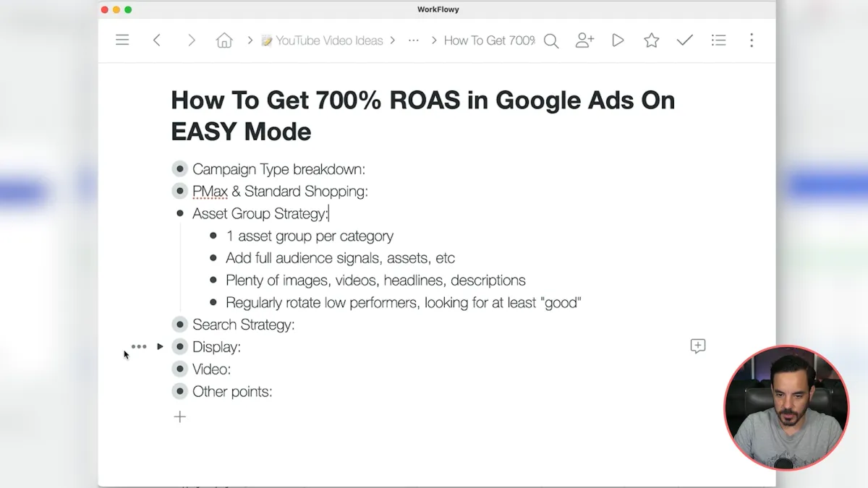This screenshot has height=488, width=868.
Task: Zoom into Display bullet
Action: point(180,347)
